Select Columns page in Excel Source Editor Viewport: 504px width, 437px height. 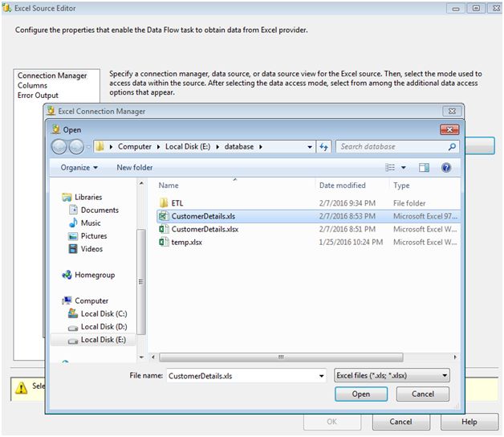(x=32, y=86)
